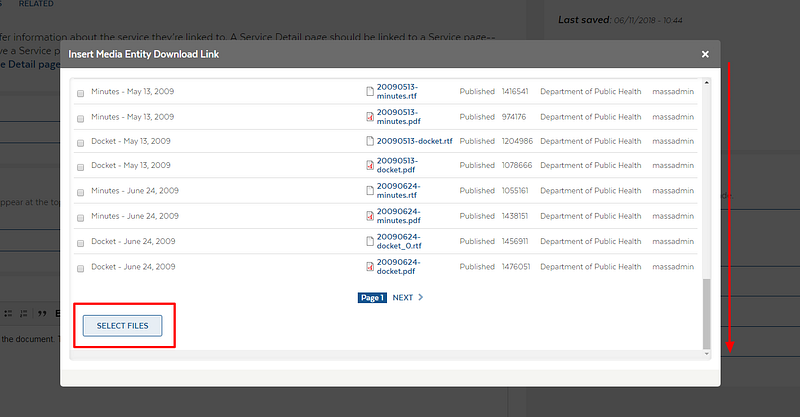
Task: Check the Minutes - May 13, 2009 rtf row
Action: pyautogui.click(x=80, y=93)
